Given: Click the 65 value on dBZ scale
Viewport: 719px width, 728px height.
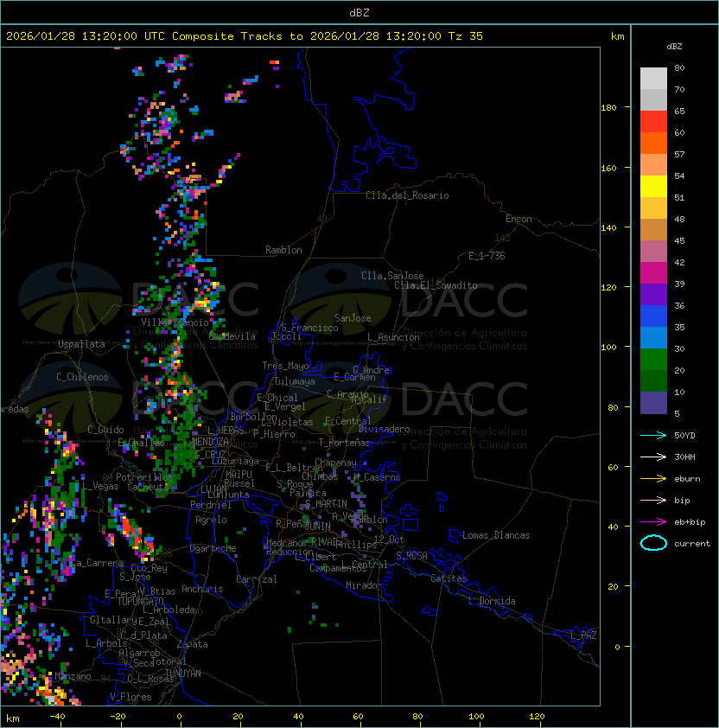Looking at the screenshot, I should pyautogui.click(x=679, y=111).
